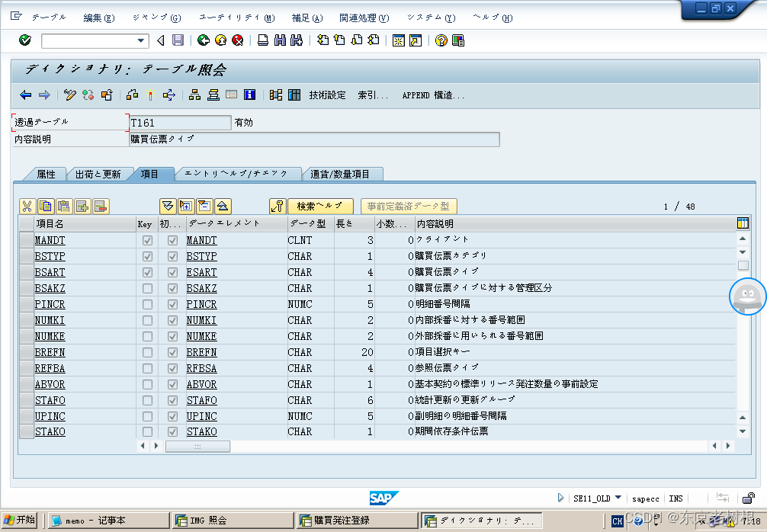The width and height of the screenshot is (767, 532).
Task: Click the Find binoculars icon
Action: pyautogui.click(x=280, y=40)
